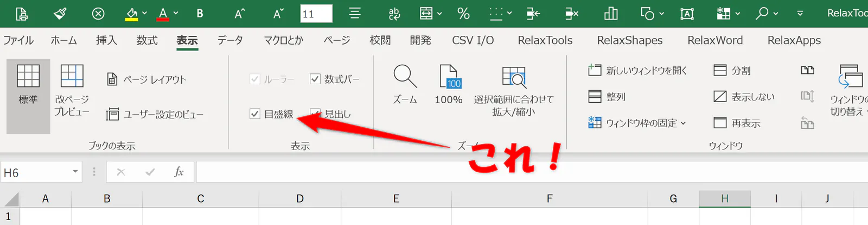Viewport: 868px width, 225px height.
Task: Open the fill color dropdown arrow
Action: click(144, 13)
